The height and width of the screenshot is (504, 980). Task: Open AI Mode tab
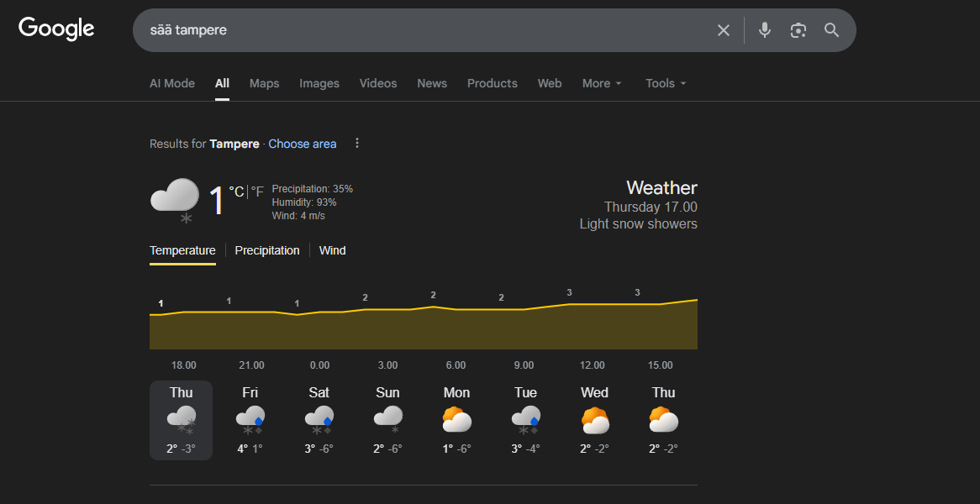click(x=171, y=83)
